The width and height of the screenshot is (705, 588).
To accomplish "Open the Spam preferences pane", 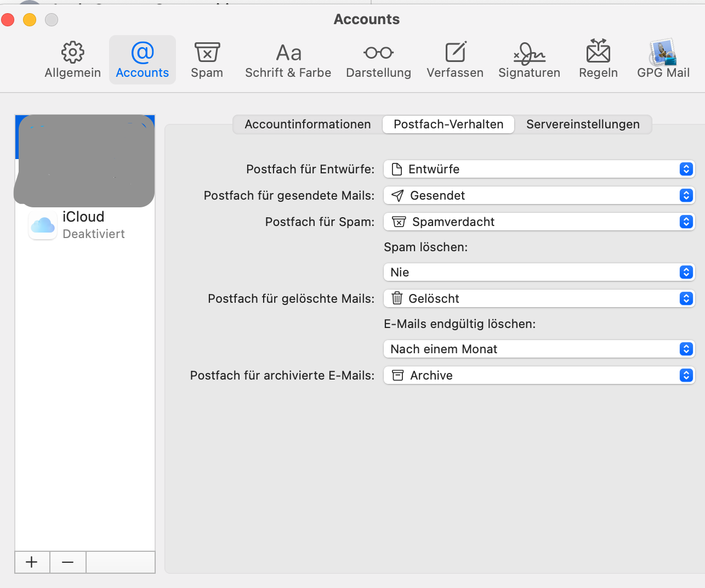I will [207, 60].
